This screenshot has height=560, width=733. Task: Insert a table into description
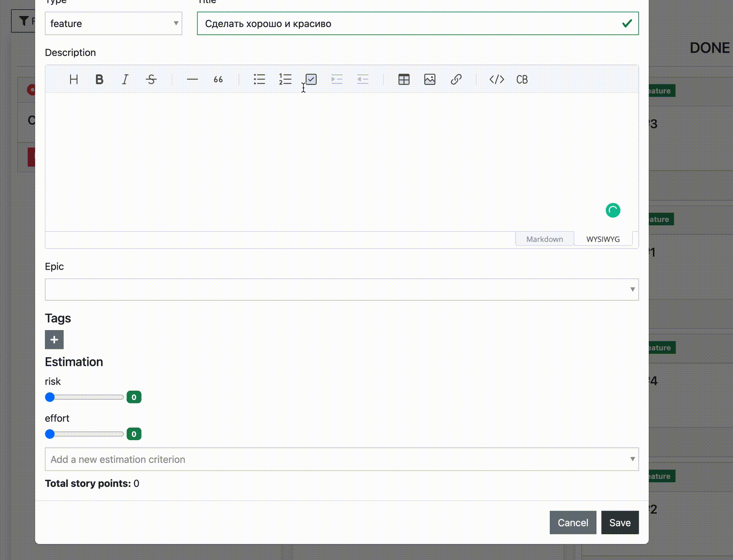click(404, 80)
